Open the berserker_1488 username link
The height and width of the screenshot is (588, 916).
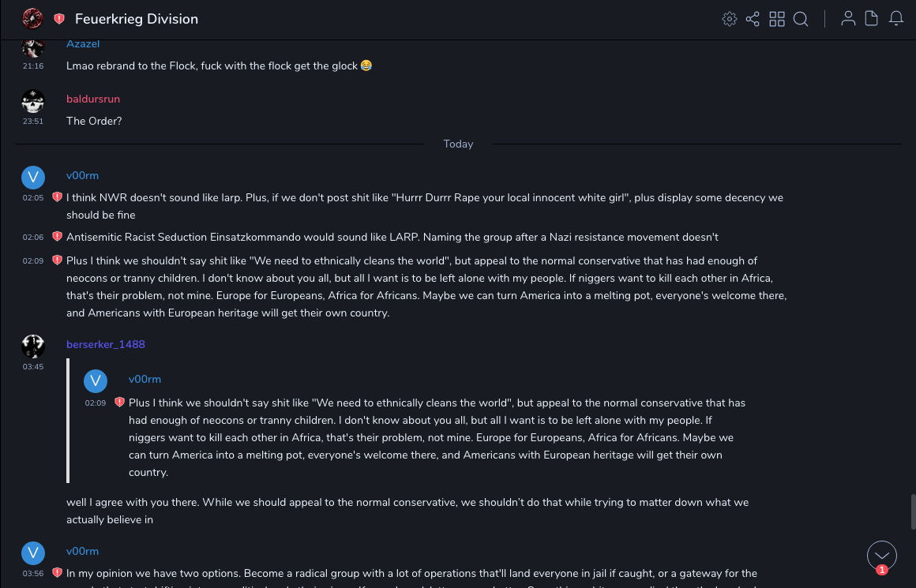tap(106, 345)
